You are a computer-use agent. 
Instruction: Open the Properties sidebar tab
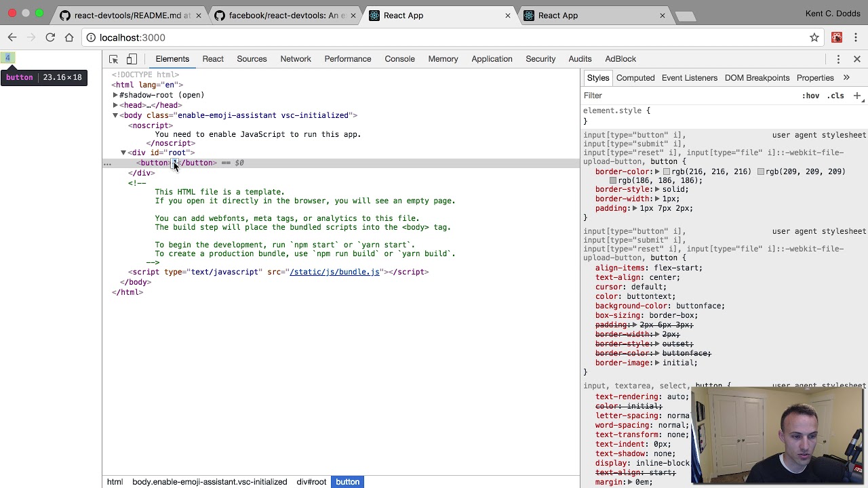(815, 78)
